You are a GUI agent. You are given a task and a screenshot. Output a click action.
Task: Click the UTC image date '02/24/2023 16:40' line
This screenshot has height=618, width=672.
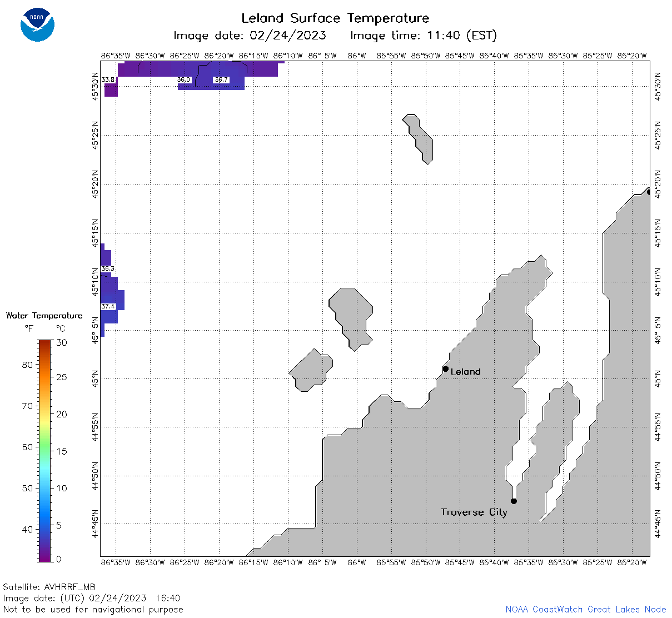coord(92,599)
